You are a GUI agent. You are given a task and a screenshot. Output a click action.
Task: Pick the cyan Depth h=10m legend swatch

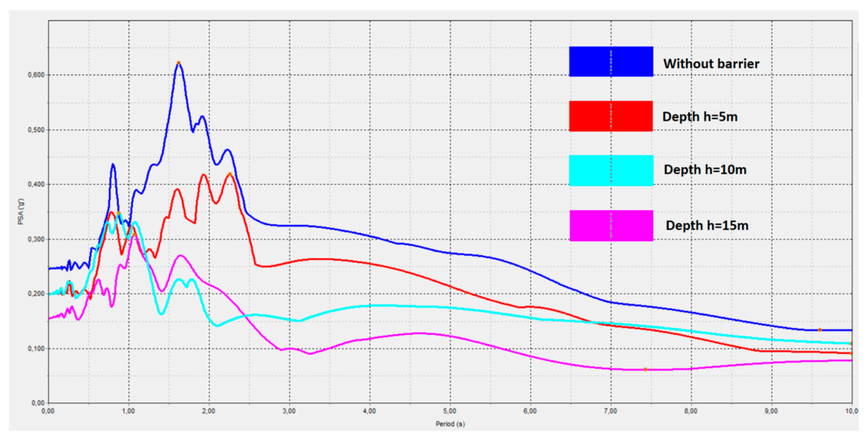click(x=610, y=170)
